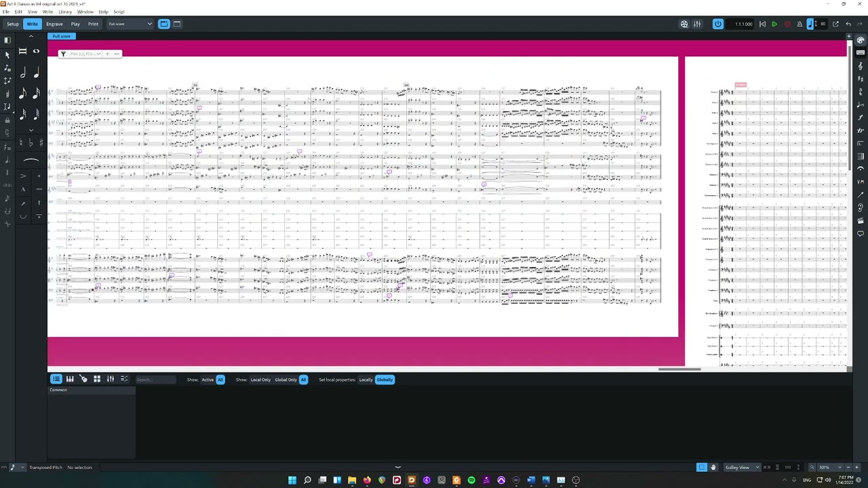Viewport: 868px width, 488px height.
Task: Toggle the slur tool in notes panel
Action: pyautogui.click(x=31, y=161)
